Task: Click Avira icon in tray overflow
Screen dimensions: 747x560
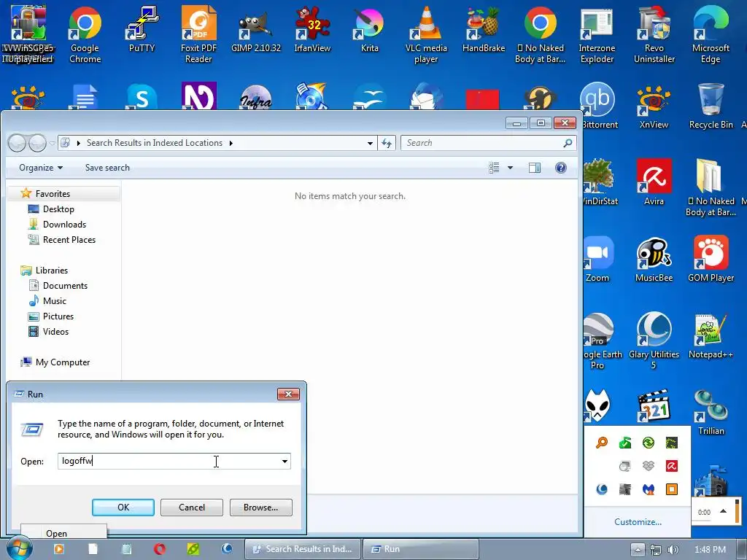Action: point(672,466)
